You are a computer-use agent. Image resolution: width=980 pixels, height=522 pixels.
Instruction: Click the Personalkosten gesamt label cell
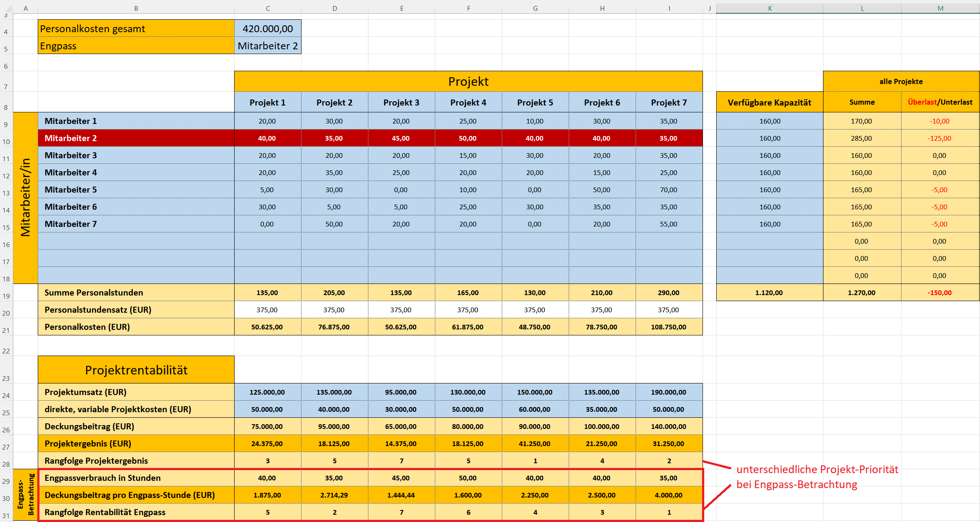136,28
